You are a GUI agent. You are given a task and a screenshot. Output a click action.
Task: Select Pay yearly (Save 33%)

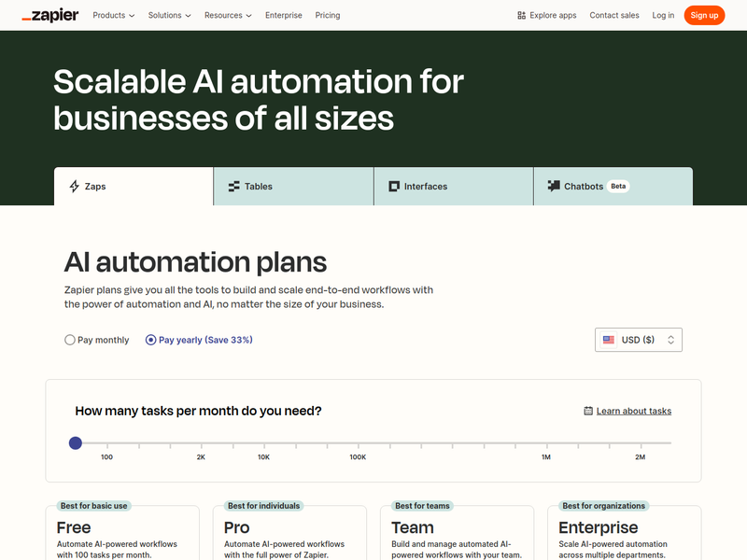[x=199, y=340]
